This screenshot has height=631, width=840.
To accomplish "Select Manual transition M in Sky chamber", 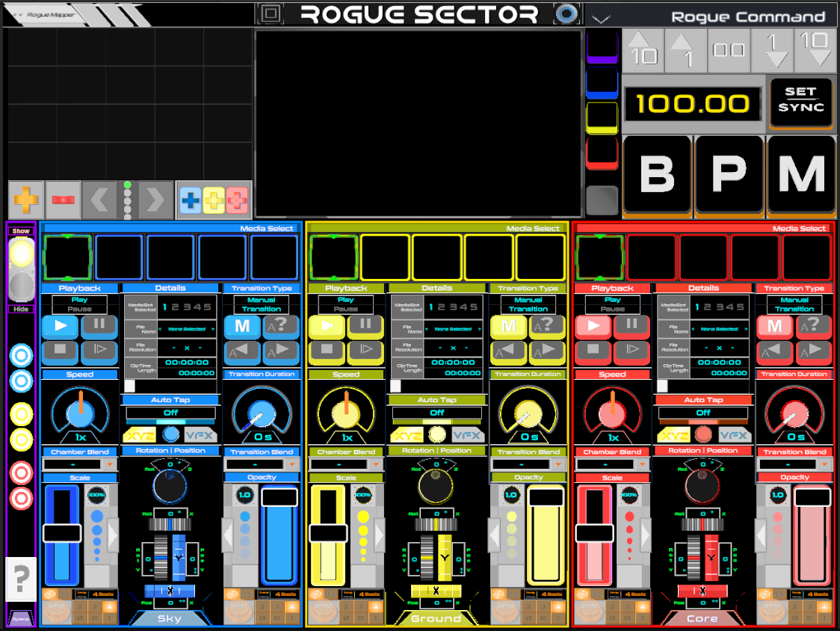I will 241,326.
